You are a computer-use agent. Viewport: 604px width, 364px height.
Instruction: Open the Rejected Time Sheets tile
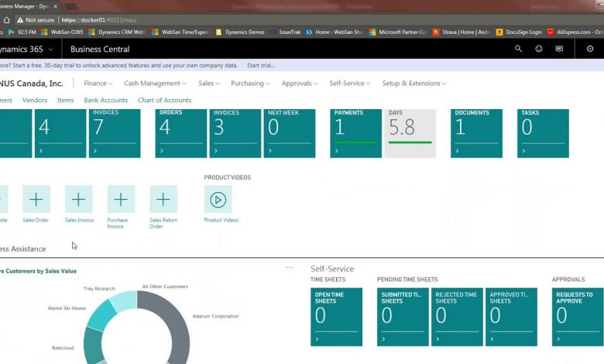pos(457,317)
